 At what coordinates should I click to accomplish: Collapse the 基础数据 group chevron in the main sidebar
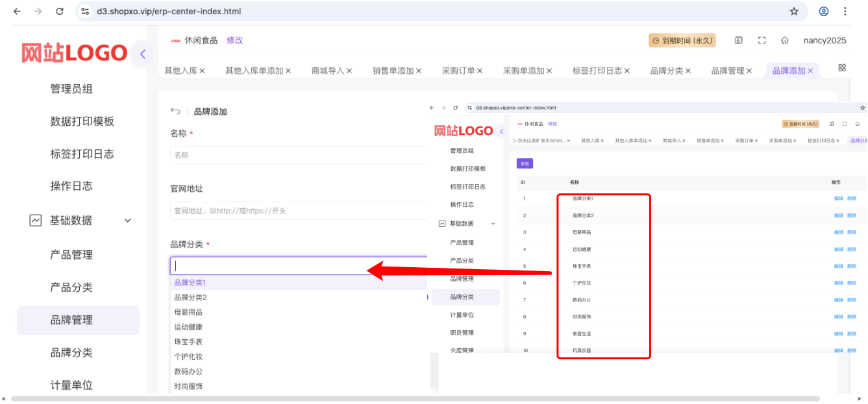pos(127,220)
